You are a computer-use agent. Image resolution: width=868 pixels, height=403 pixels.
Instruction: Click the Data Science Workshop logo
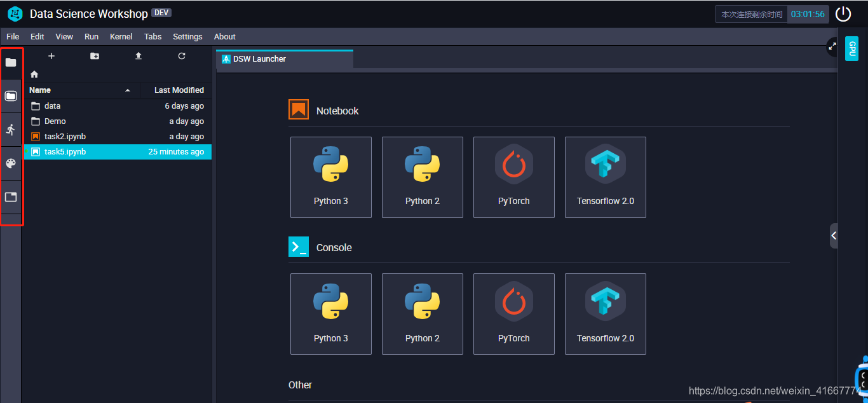pyautogui.click(x=15, y=13)
